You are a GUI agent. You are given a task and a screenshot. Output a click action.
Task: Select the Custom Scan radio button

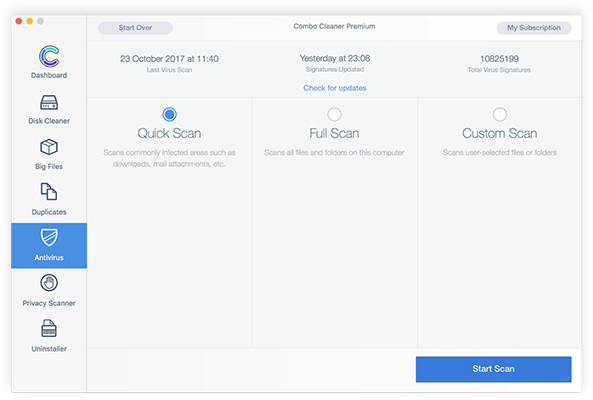(x=500, y=114)
